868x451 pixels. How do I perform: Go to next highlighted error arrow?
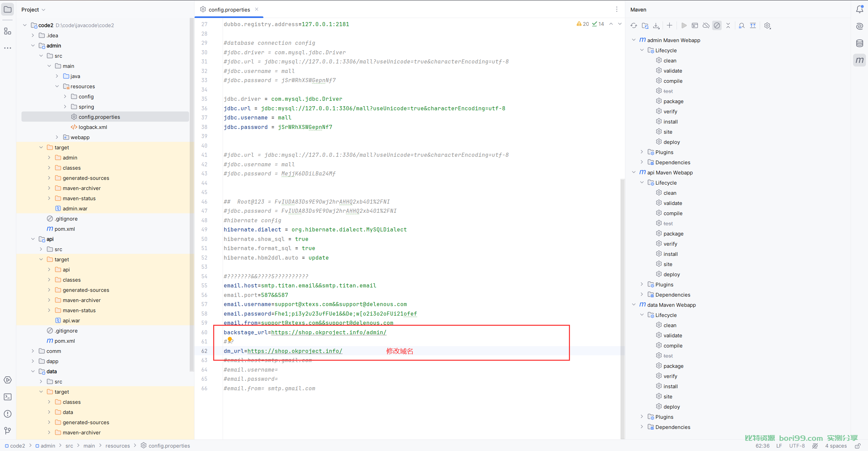click(x=620, y=24)
